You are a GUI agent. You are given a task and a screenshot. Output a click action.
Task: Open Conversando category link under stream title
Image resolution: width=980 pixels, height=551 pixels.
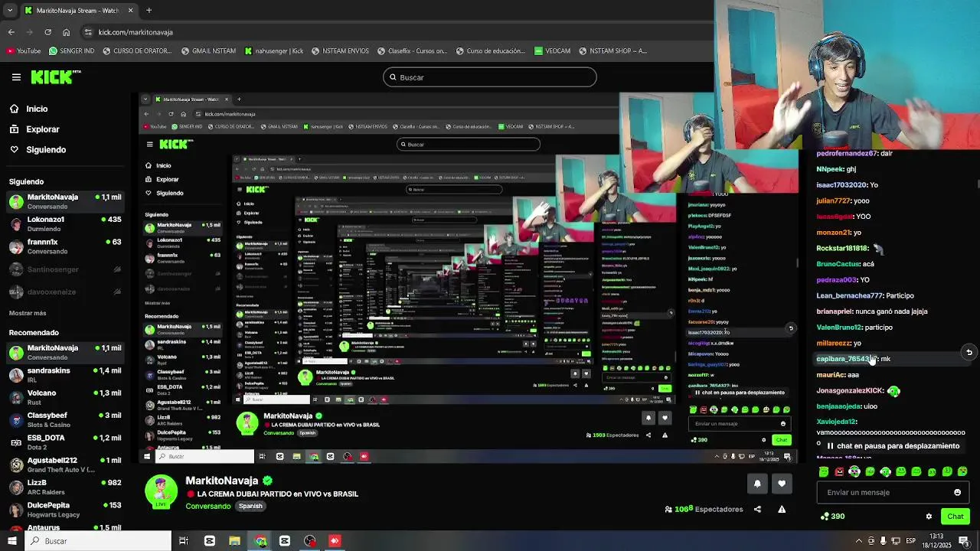(208, 506)
